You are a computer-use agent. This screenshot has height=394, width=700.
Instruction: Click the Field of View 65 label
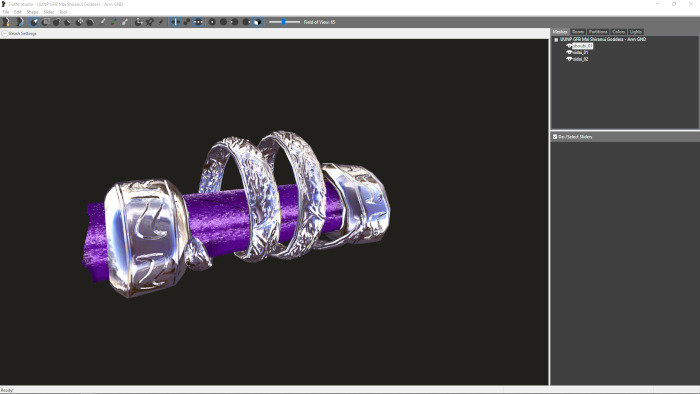point(319,22)
